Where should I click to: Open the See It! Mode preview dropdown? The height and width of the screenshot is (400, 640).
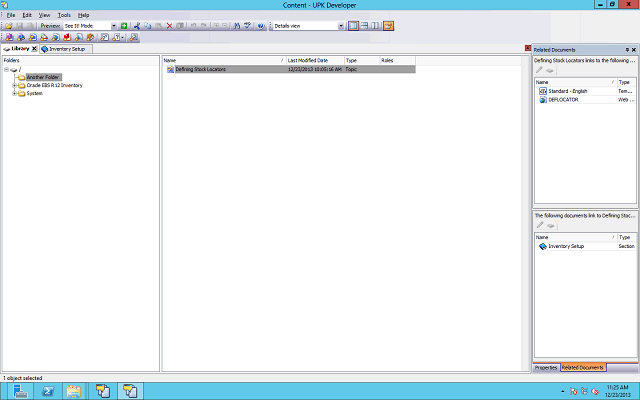(x=114, y=26)
